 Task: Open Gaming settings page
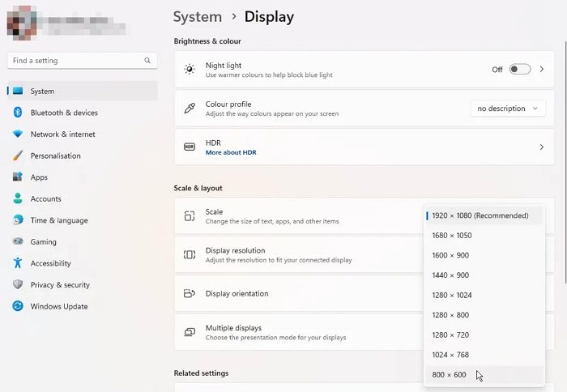(x=83, y=241)
